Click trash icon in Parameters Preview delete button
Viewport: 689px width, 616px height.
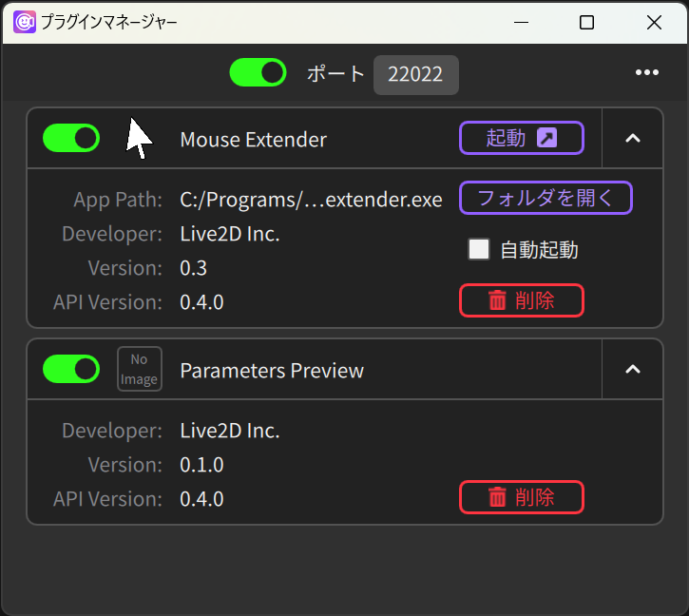[497, 497]
